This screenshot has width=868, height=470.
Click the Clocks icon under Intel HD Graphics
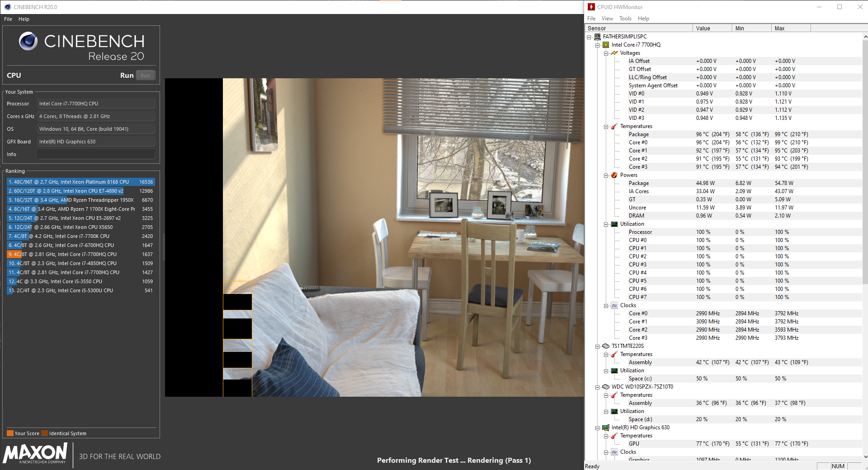click(614, 452)
